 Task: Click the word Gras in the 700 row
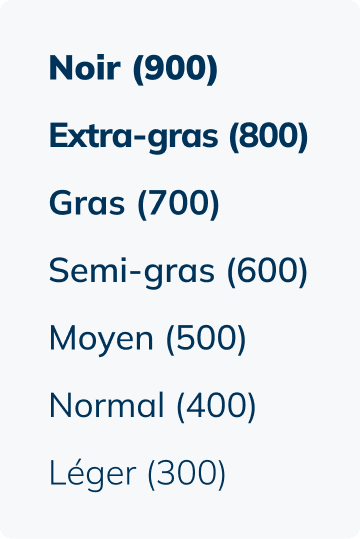coord(87,203)
